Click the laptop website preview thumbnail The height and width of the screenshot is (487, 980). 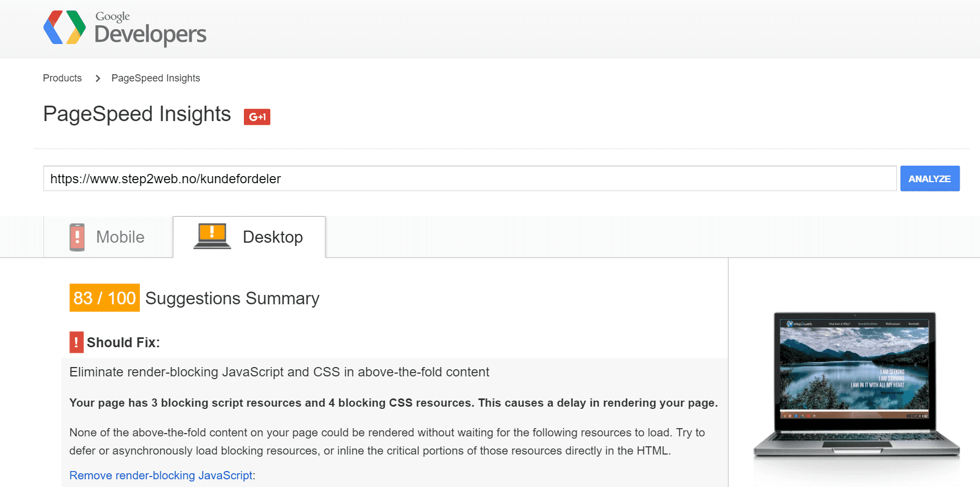click(856, 385)
